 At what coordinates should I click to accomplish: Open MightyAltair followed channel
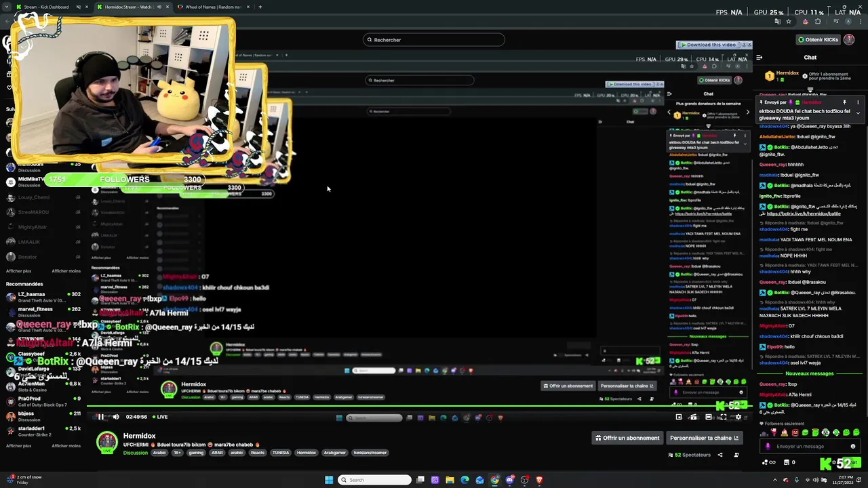(43, 227)
